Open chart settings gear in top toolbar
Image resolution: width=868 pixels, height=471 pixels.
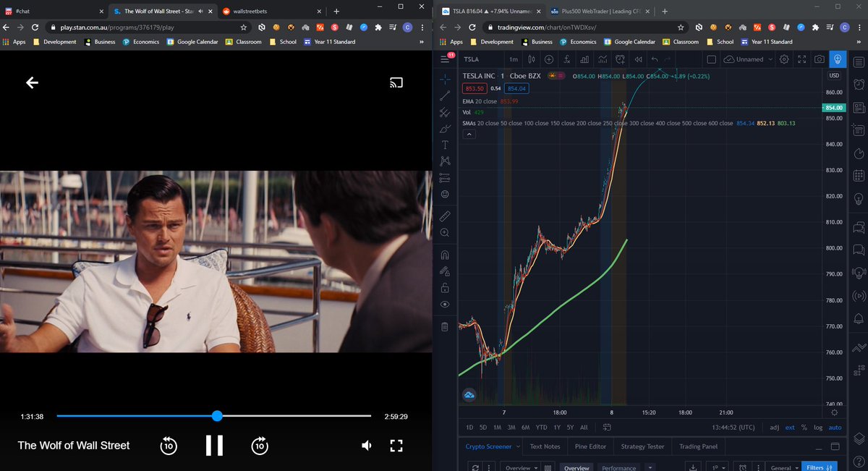click(x=785, y=59)
